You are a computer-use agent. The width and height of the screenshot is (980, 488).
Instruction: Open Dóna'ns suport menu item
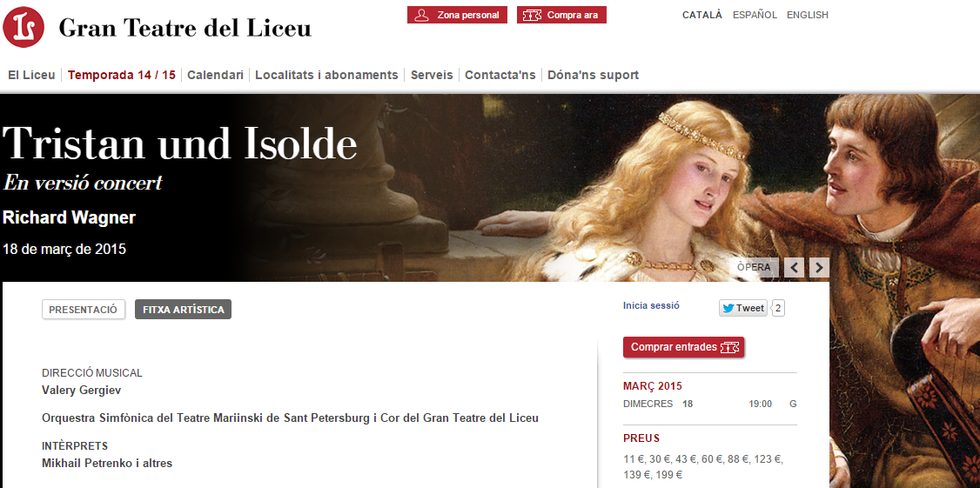click(x=593, y=75)
